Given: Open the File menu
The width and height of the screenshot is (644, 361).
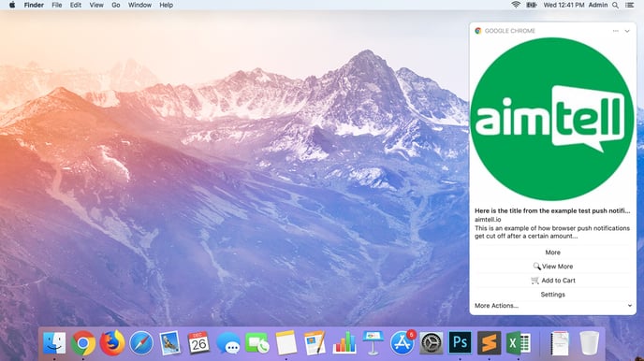Looking at the screenshot, I should [x=57, y=5].
